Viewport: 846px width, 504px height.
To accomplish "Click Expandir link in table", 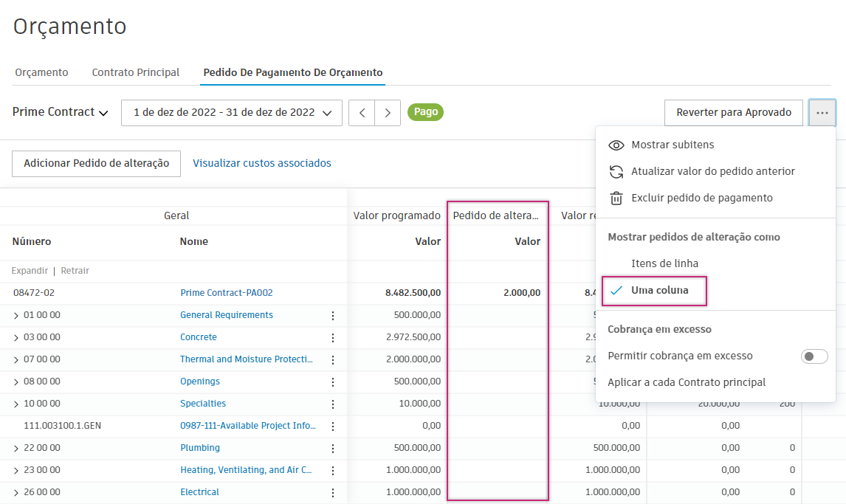I will click(30, 271).
